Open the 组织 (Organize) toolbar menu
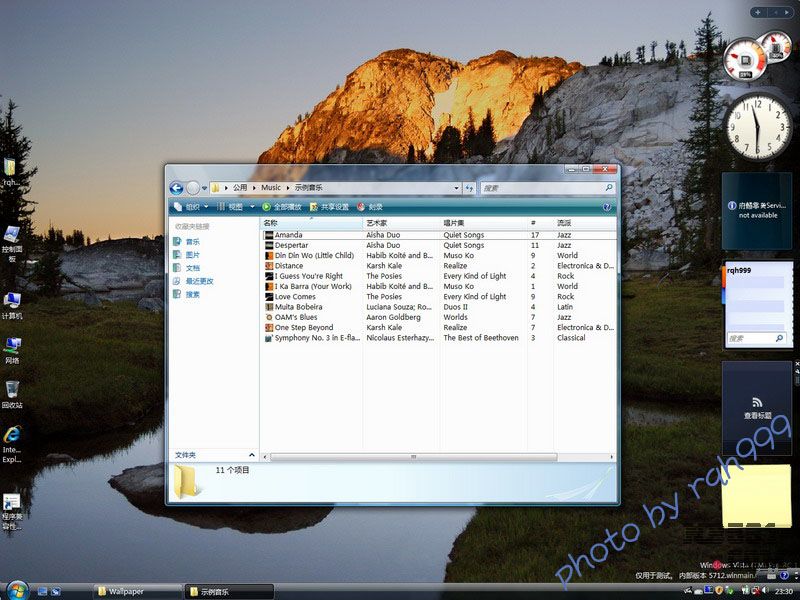The width and height of the screenshot is (800, 600). tap(191, 207)
